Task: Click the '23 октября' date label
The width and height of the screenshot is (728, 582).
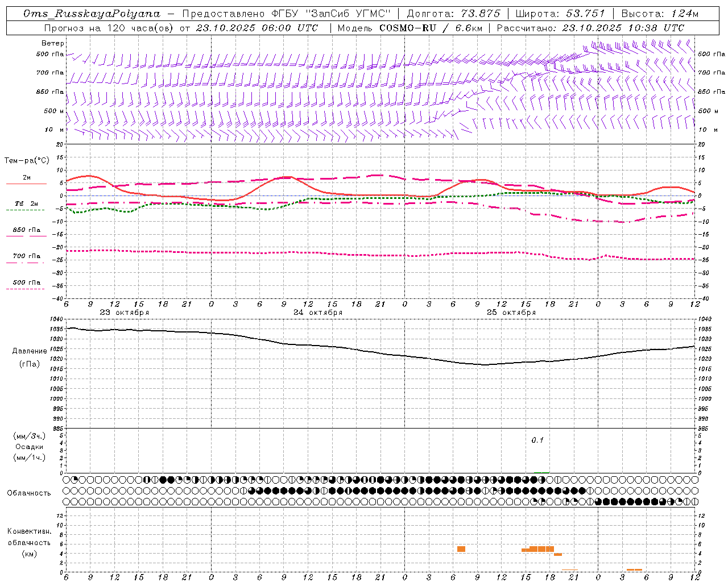Action: [x=125, y=313]
